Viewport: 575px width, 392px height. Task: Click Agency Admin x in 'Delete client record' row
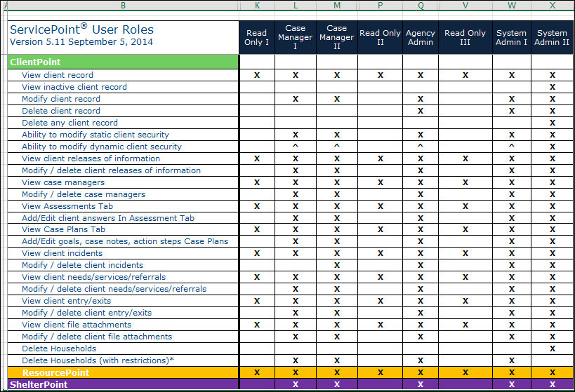[x=421, y=111]
